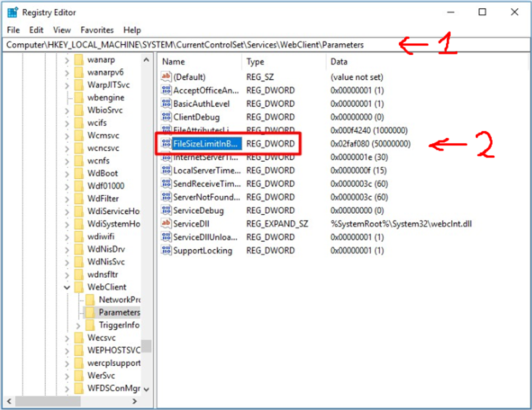Click the Wecsvc folder icon
The height and width of the screenshot is (410, 532).
(x=79, y=338)
